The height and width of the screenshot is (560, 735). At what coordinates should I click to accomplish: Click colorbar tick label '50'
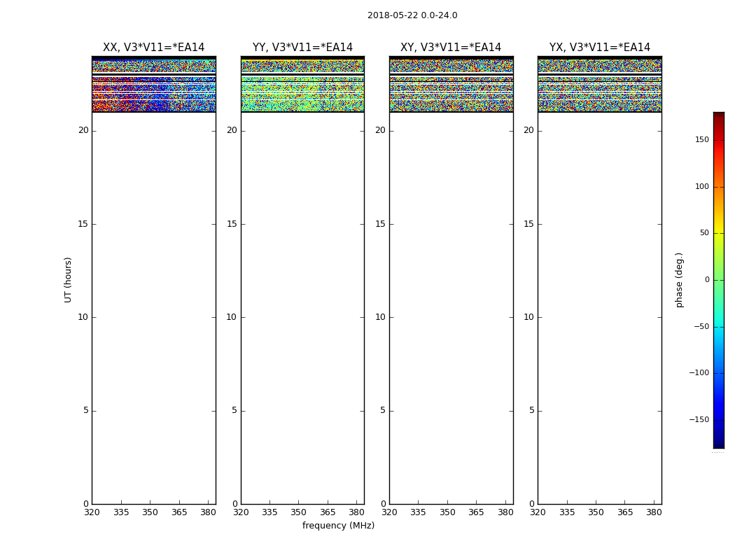click(x=704, y=233)
